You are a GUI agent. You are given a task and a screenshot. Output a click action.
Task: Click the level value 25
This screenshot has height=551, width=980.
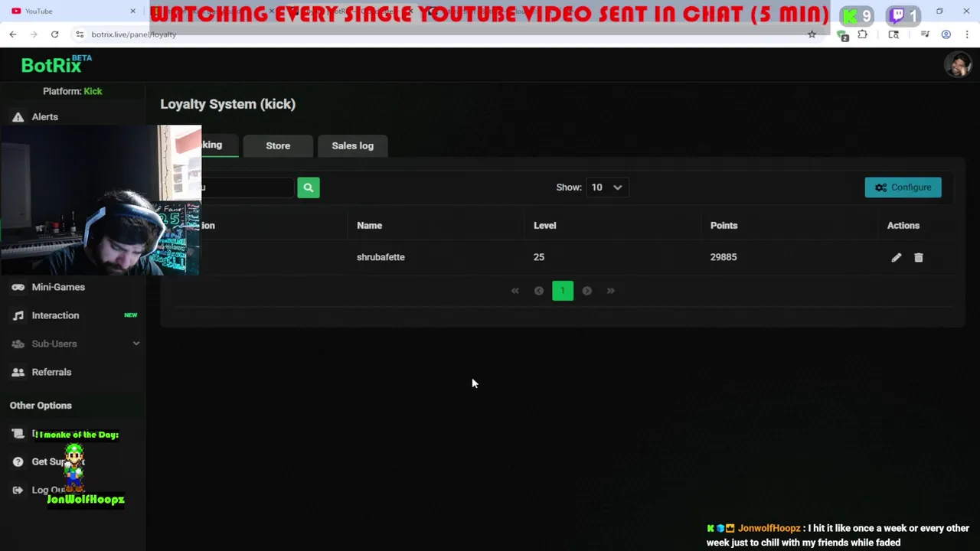(539, 257)
